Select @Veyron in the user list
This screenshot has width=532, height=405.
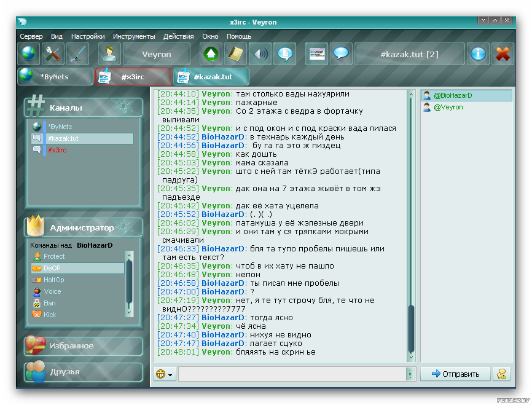tap(466, 108)
